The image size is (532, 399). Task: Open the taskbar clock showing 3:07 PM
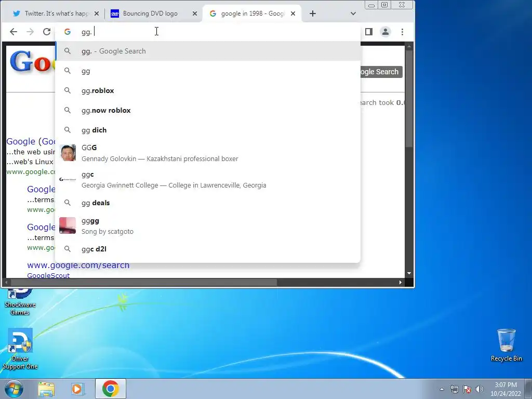click(x=506, y=389)
